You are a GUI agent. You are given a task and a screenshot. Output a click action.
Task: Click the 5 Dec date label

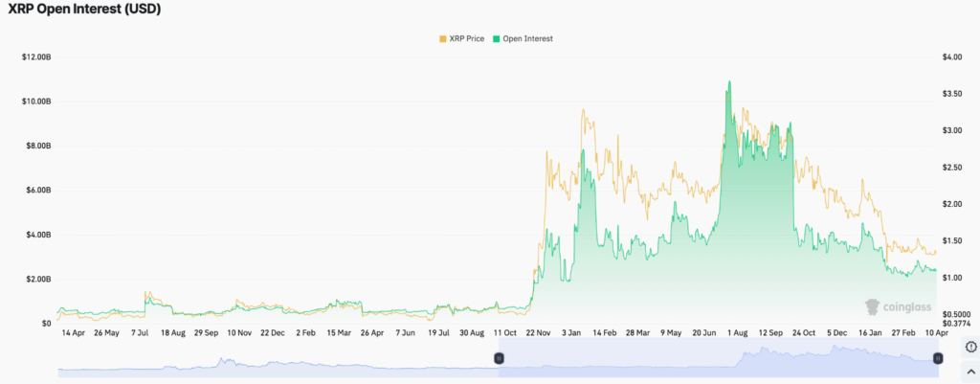point(836,333)
